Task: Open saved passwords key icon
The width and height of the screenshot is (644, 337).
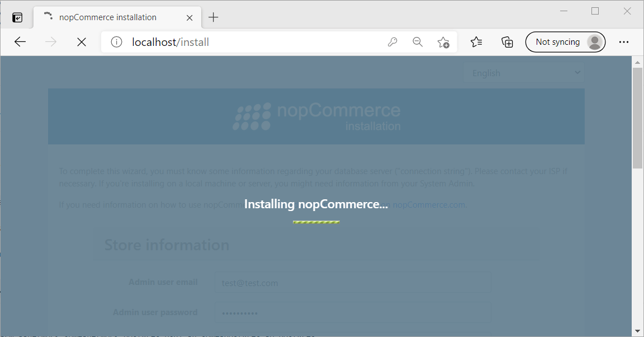Action: click(392, 42)
